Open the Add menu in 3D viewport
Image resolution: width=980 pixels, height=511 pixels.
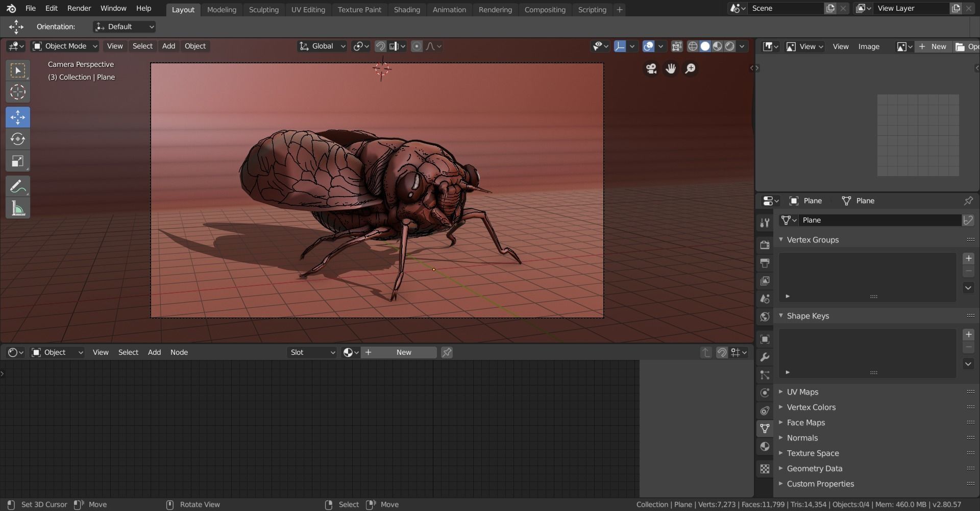[168, 46]
